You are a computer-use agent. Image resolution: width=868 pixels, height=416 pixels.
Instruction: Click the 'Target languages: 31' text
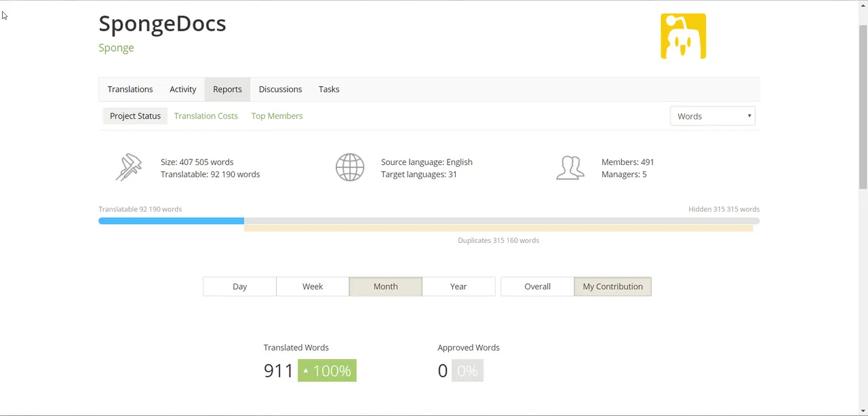[419, 174]
